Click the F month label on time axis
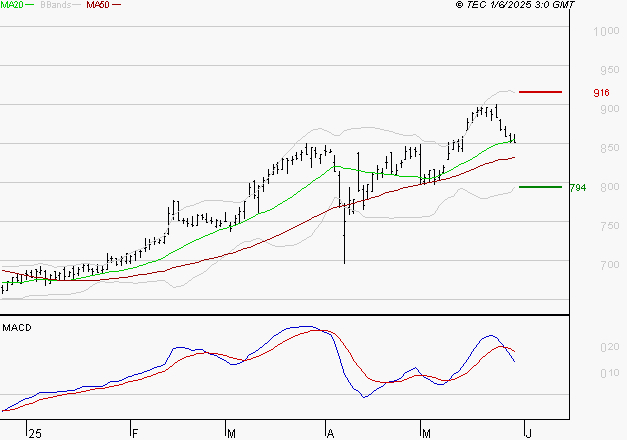This screenshot has height=440, width=627. 135,434
